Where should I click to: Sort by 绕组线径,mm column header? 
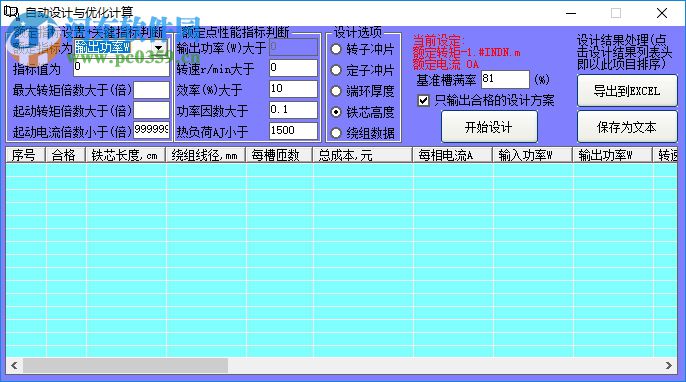point(205,155)
